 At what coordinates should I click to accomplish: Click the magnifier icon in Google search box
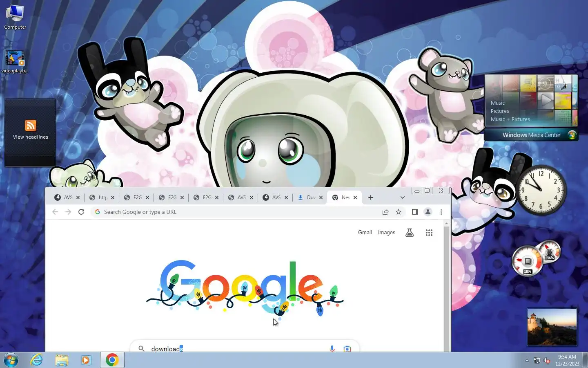pyautogui.click(x=141, y=349)
